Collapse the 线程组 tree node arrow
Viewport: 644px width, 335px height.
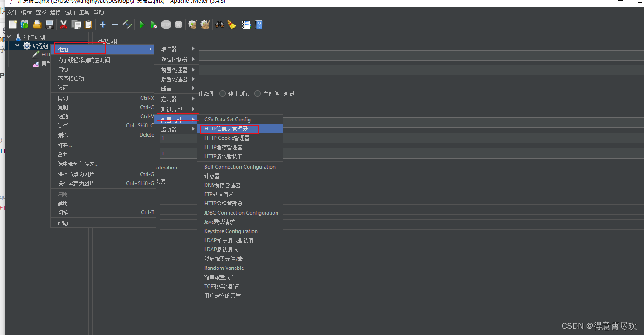tap(17, 46)
